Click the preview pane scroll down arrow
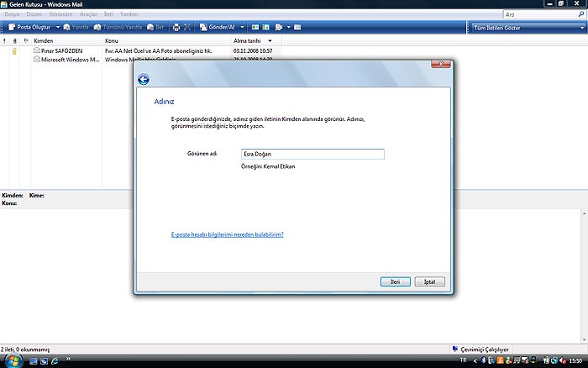 tap(585, 339)
